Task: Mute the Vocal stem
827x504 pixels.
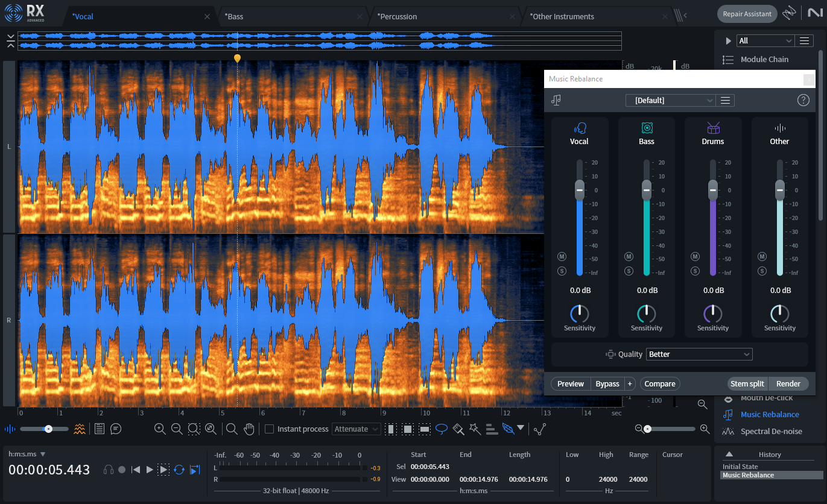Action: pos(562,256)
